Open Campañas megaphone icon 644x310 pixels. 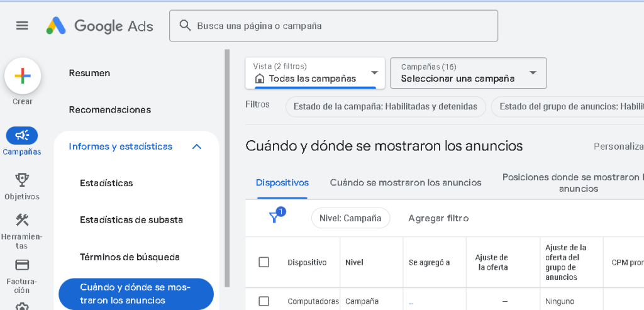pos(22,135)
